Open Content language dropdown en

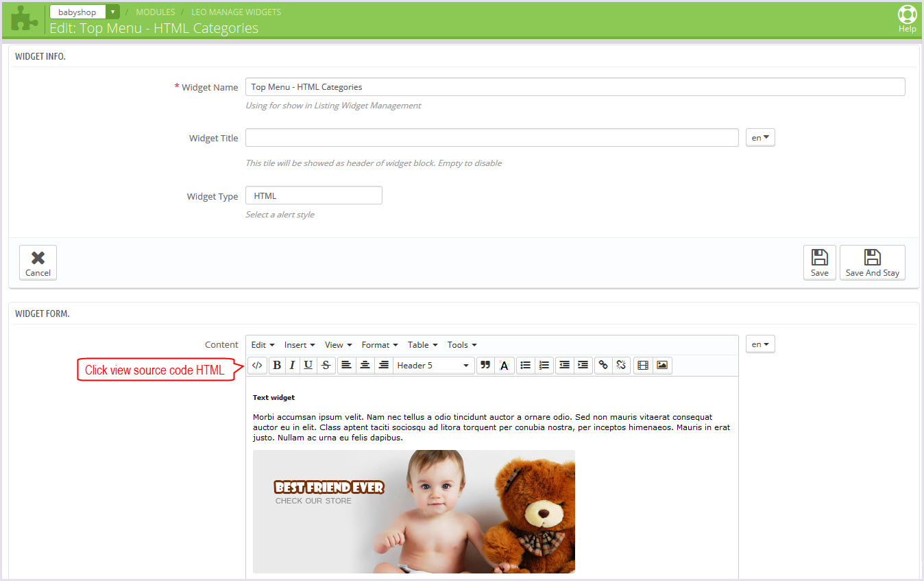[x=760, y=344]
